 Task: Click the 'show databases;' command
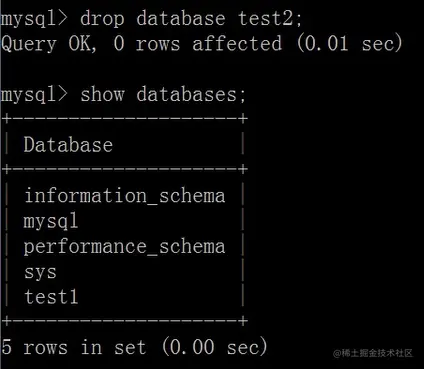[163, 94]
